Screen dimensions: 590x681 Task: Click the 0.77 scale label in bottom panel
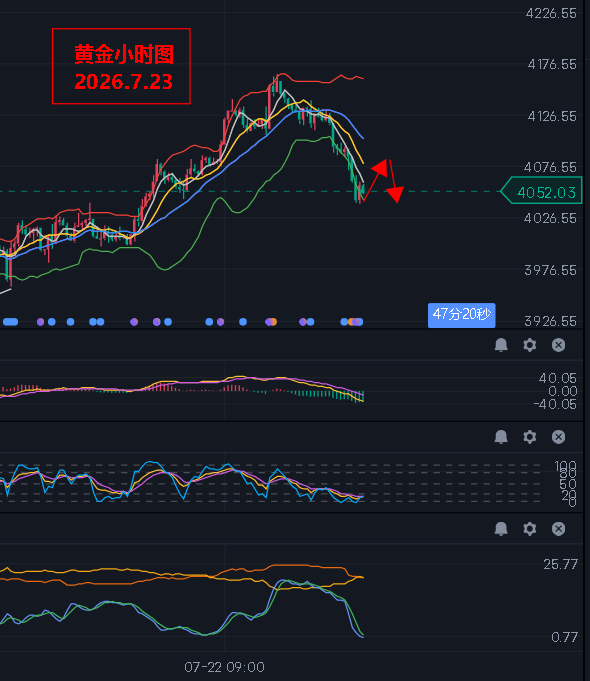(x=564, y=637)
